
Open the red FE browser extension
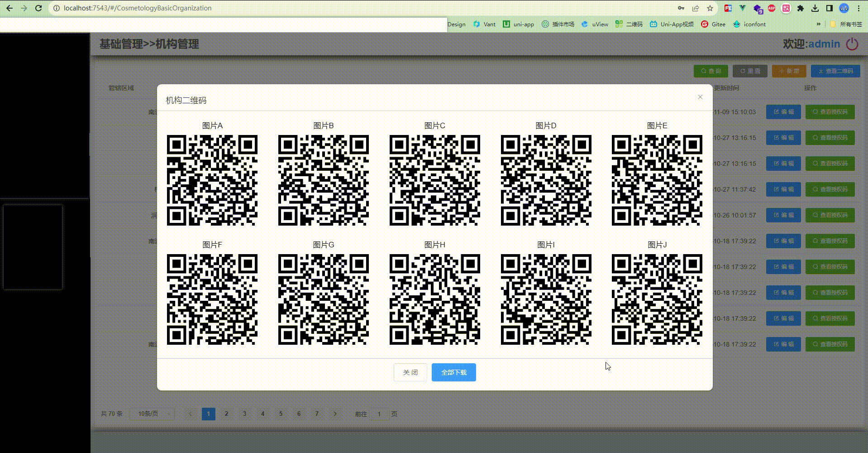tap(728, 8)
